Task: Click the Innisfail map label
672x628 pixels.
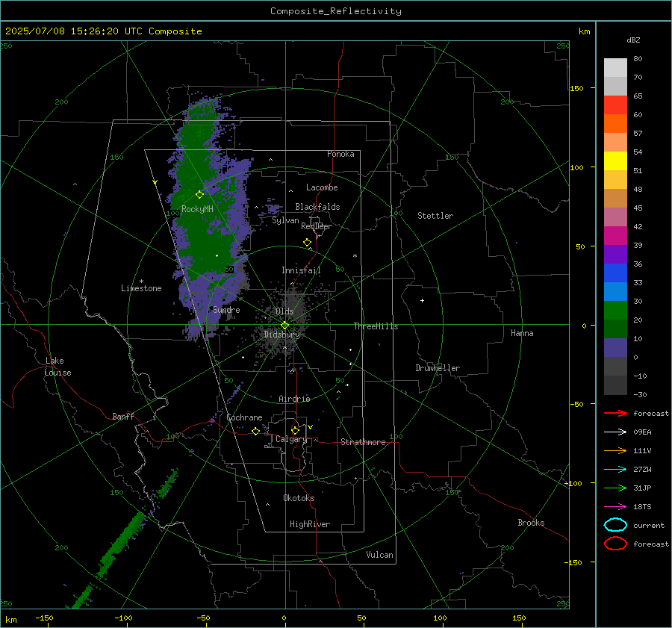Action: click(301, 270)
